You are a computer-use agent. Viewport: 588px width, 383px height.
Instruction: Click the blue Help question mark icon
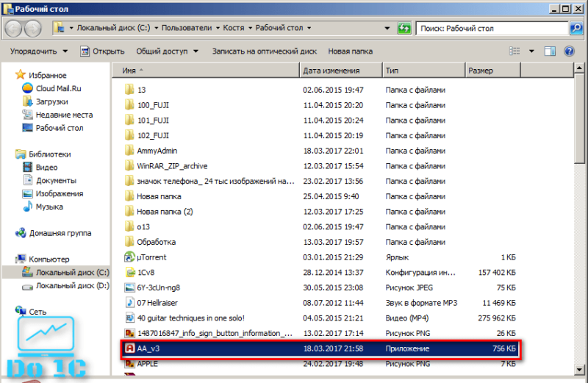coord(569,51)
